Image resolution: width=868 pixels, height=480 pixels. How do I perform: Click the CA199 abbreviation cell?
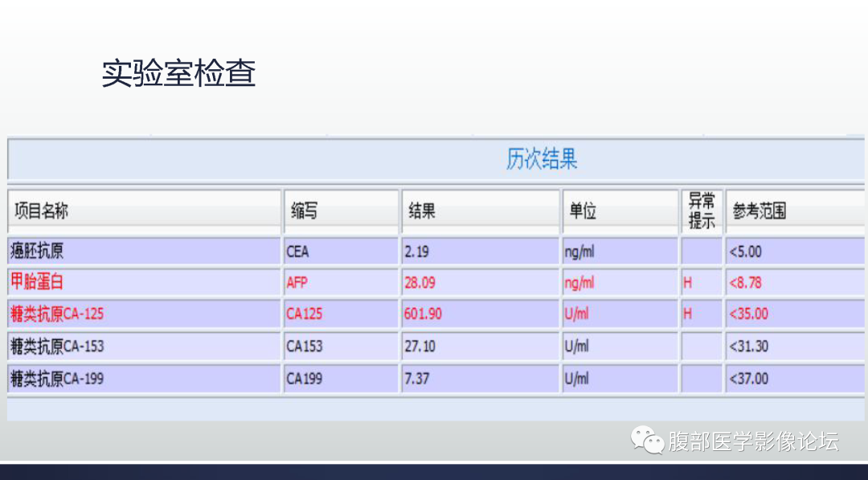tap(341, 379)
